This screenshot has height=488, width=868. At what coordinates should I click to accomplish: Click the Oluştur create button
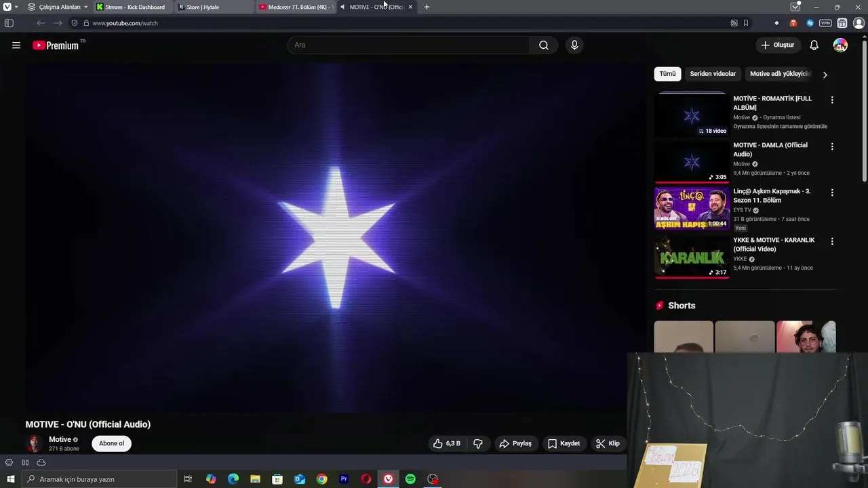point(777,45)
